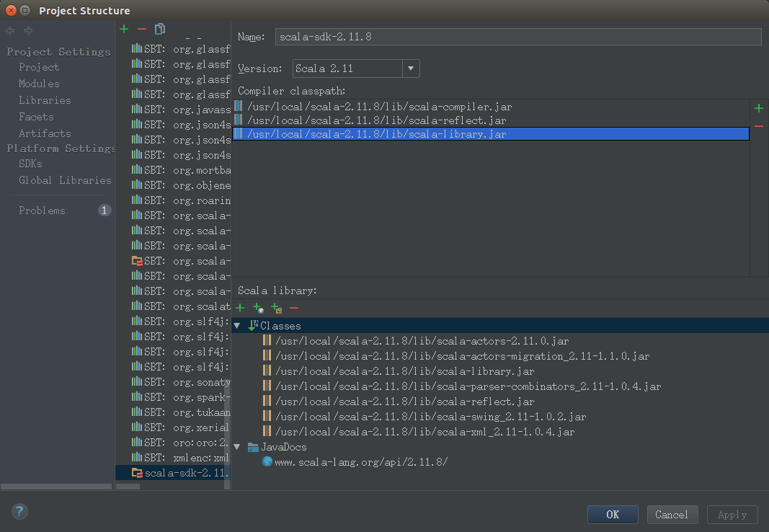This screenshot has height=532, width=769.
Task: Click library icon of SBT: org.xerial entry
Action: point(137,427)
